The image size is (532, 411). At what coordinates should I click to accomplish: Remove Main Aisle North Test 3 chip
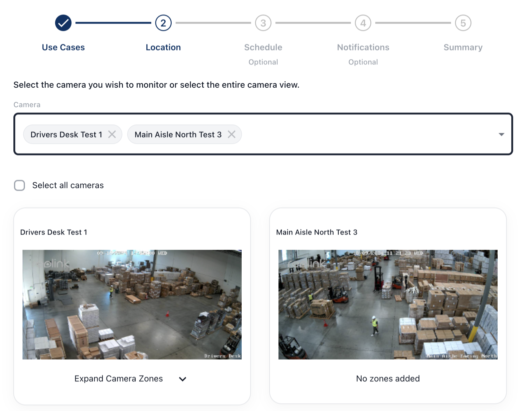click(x=232, y=134)
